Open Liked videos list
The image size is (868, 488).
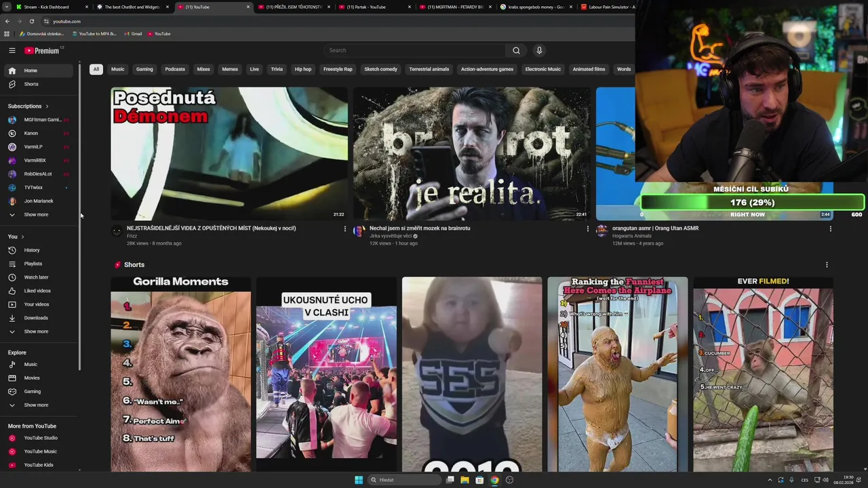click(x=38, y=291)
